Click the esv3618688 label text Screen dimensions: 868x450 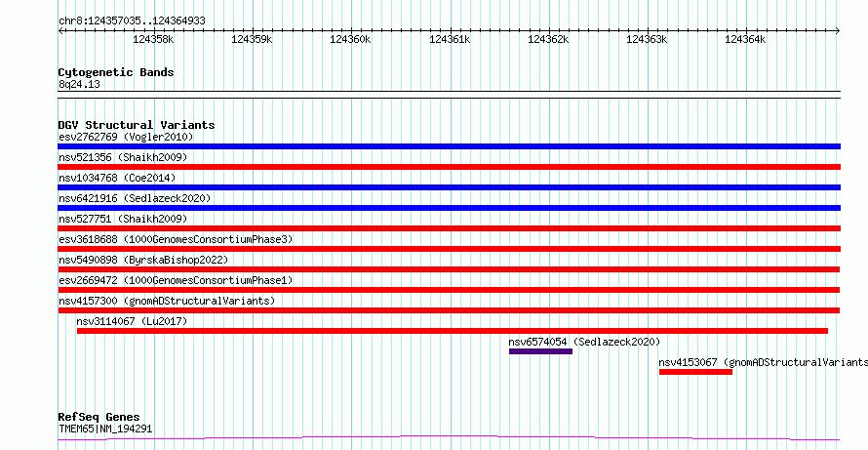[176, 239]
